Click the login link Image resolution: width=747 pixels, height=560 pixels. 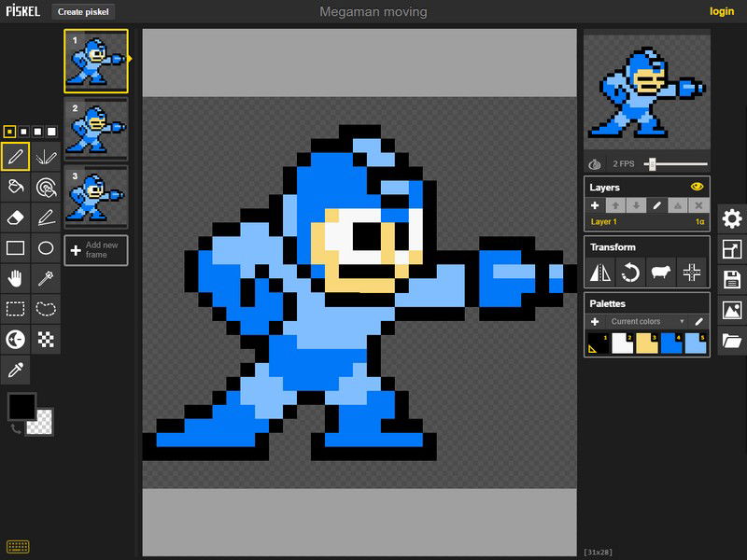[722, 11]
